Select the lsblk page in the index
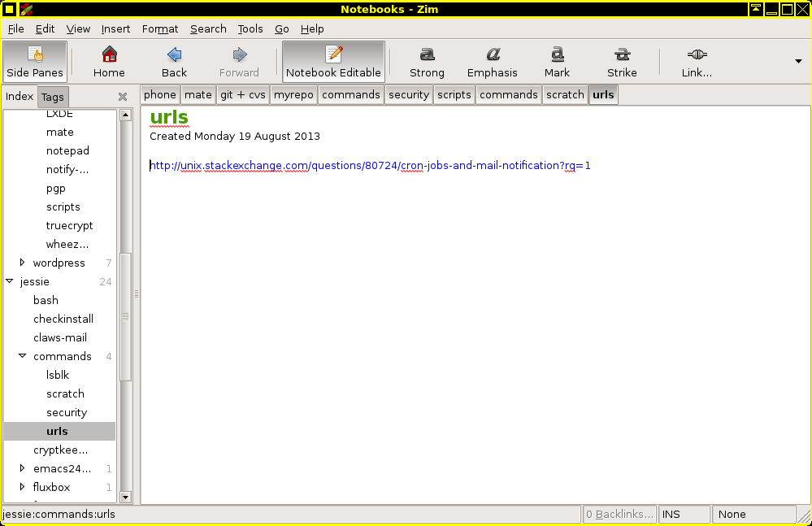 point(58,375)
